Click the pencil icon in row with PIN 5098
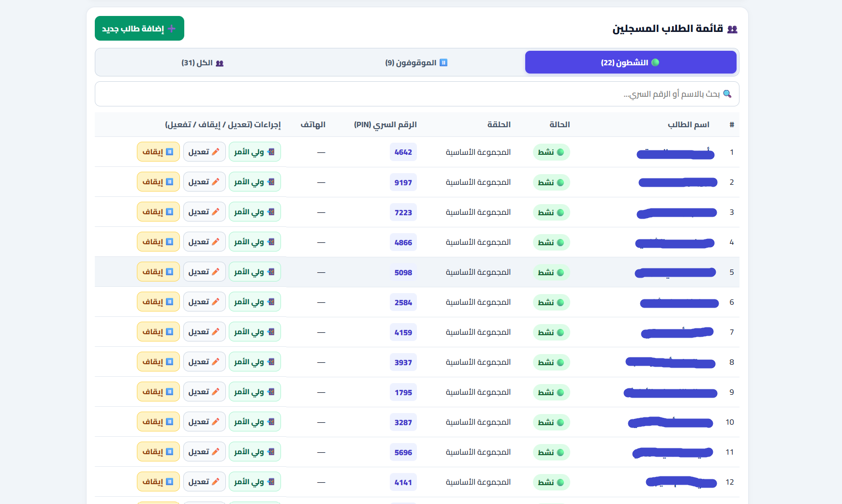842x504 pixels. click(x=216, y=272)
